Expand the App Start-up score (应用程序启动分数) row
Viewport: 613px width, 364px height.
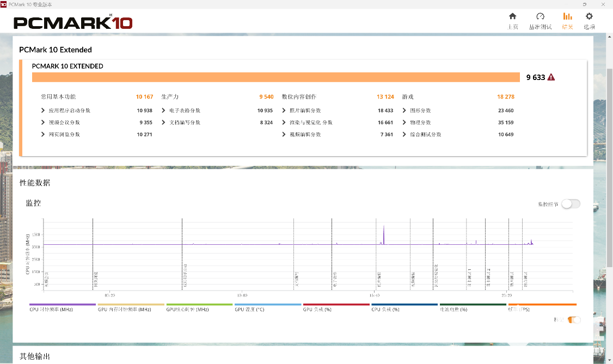44,110
